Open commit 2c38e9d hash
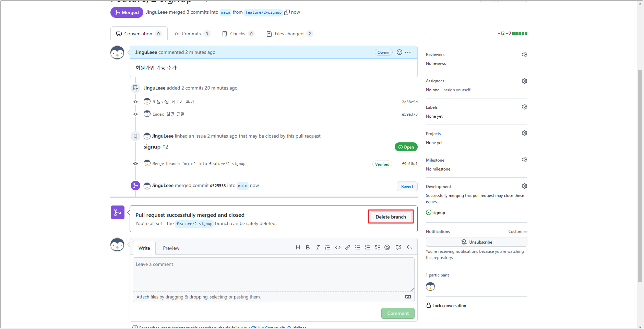This screenshot has height=329, width=644. tap(410, 102)
